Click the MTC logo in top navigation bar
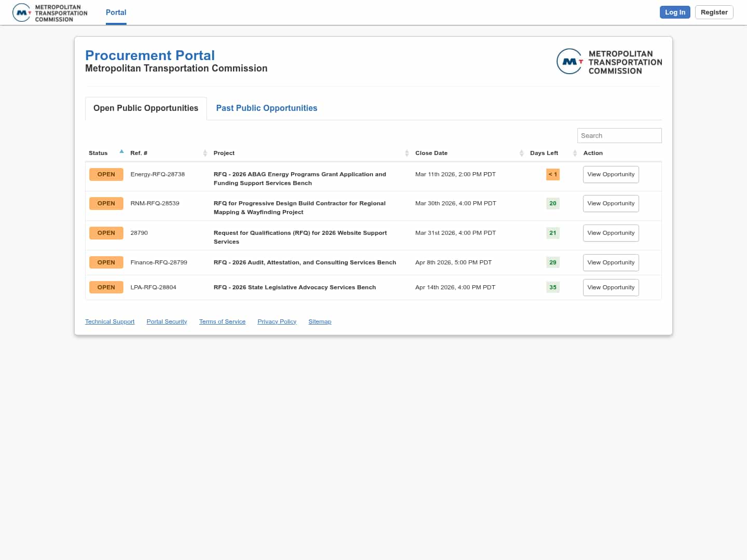 [50, 12]
